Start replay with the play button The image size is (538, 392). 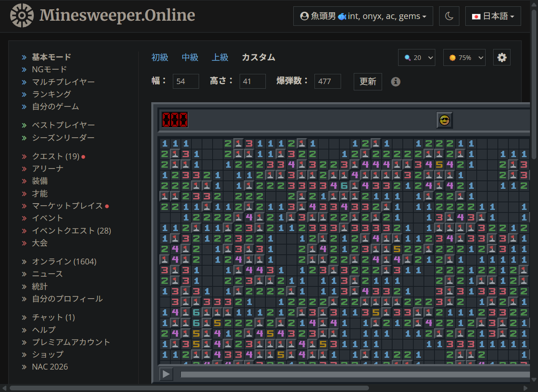tap(167, 374)
